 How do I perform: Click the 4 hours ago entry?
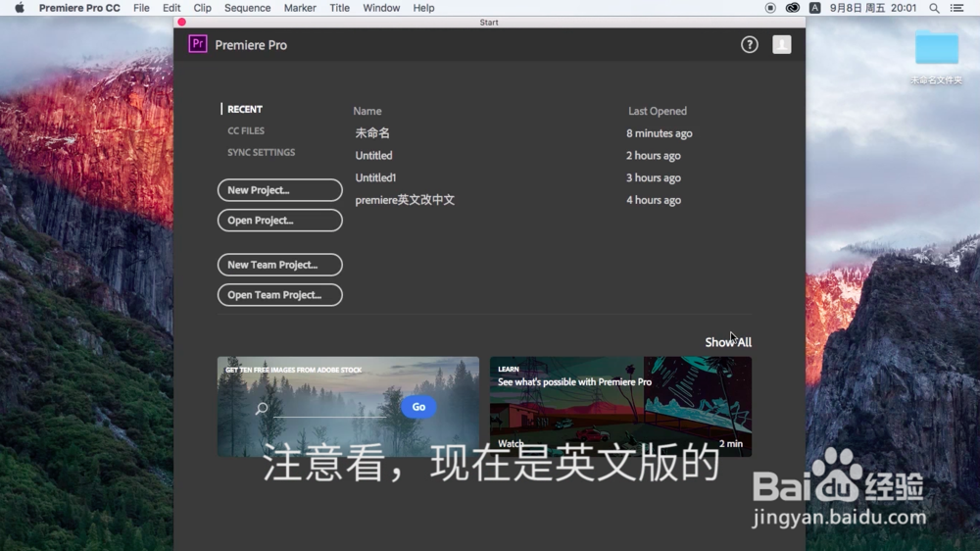[654, 200]
